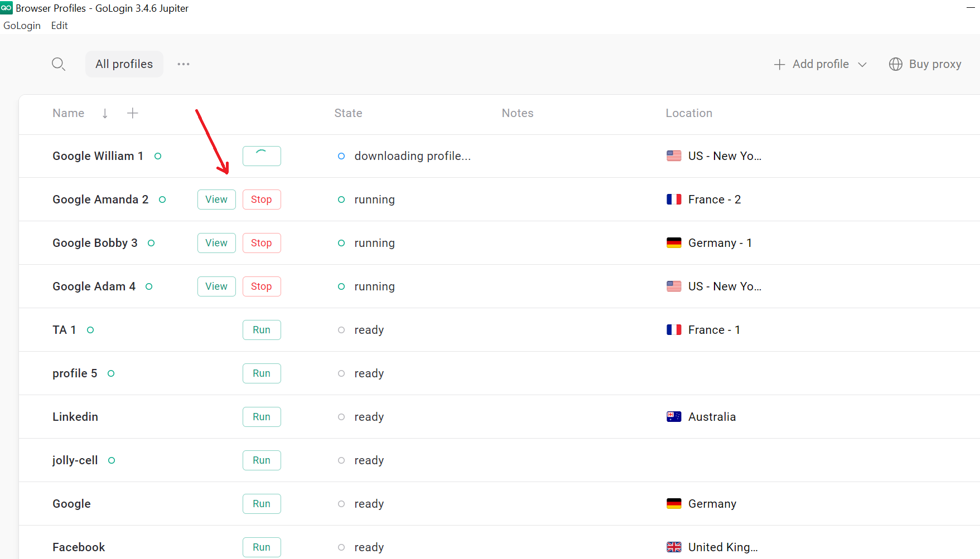Screen dimensions: 980x559
Task: Click the loading spinner button for Google William 1
Action: [262, 156]
